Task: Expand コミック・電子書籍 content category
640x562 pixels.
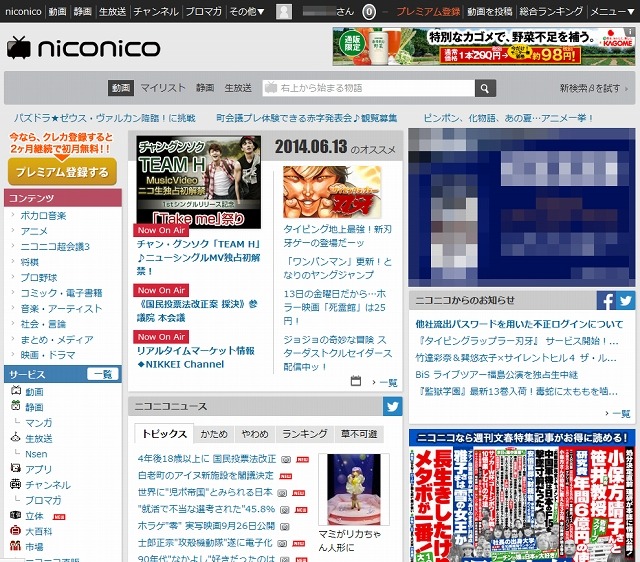Action: tap(61, 293)
